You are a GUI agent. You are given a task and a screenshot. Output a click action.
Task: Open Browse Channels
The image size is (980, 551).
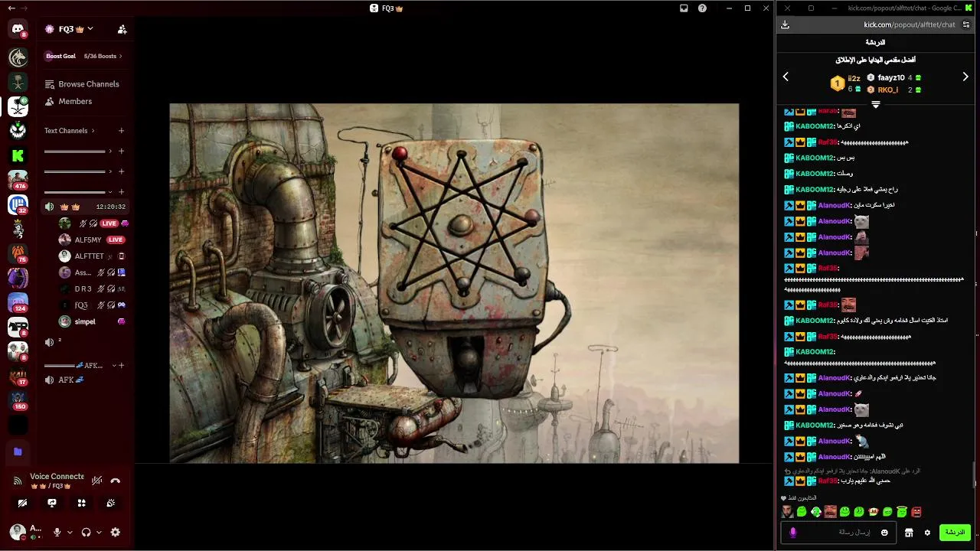pyautogui.click(x=82, y=84)
